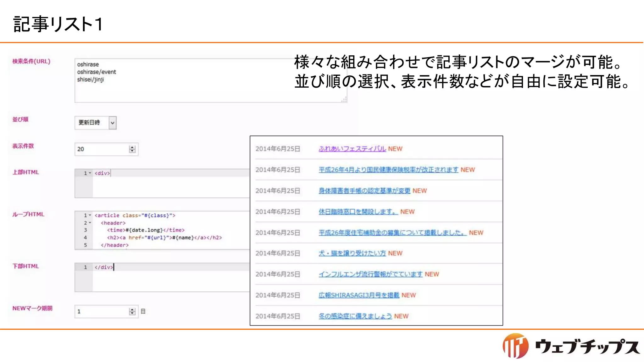The image size is (644, 362).
Task: Open the 並び順 dropdown showing 更新日時
Action: click(96, 123)
